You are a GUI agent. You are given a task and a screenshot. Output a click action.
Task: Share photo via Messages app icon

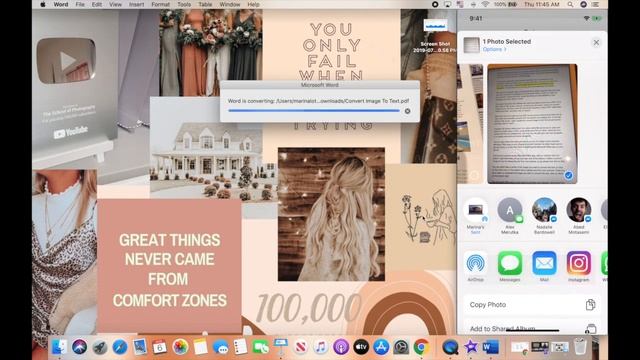[x=510, y=263]
